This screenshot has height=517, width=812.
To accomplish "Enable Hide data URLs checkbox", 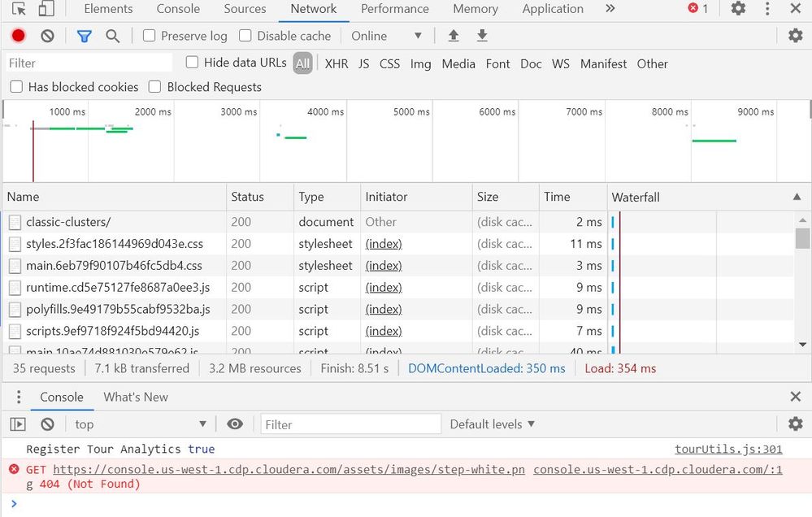I will click(193, 63).
